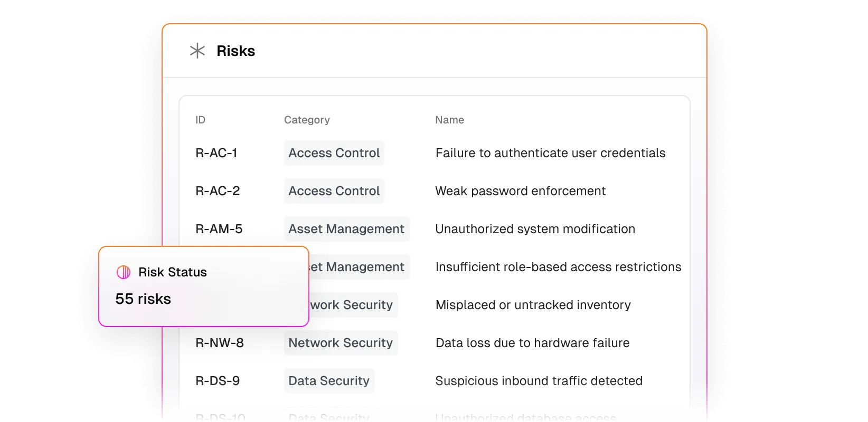Screen dimensions: 868x422
Task: Select the R-AC-2 risk ID
Action: tap(218, 191)
